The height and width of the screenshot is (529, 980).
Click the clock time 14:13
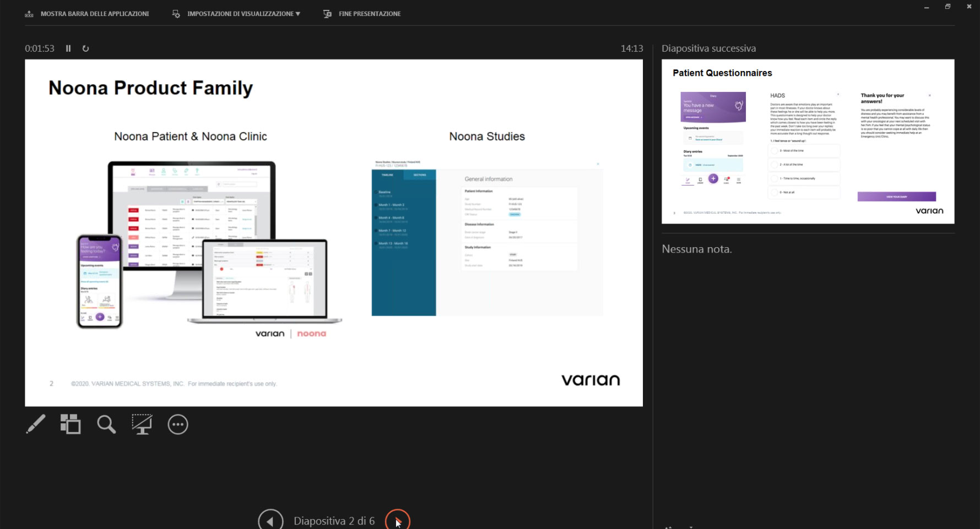(x=632, y=48)
